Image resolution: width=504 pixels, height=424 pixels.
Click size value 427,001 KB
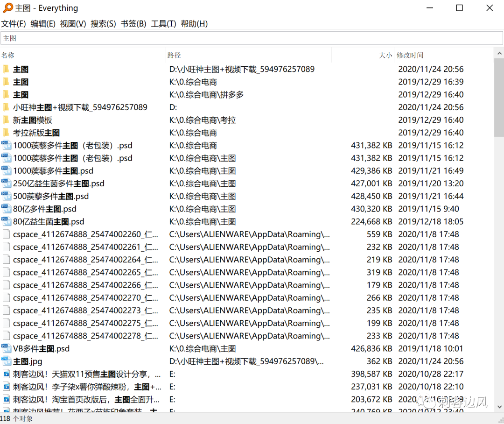[x=371, y=184]
